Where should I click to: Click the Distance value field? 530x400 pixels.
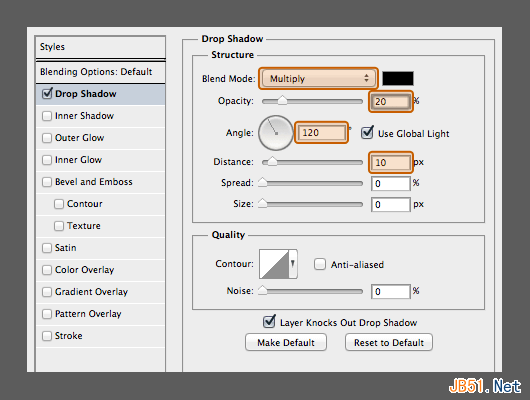pos(391,163)
